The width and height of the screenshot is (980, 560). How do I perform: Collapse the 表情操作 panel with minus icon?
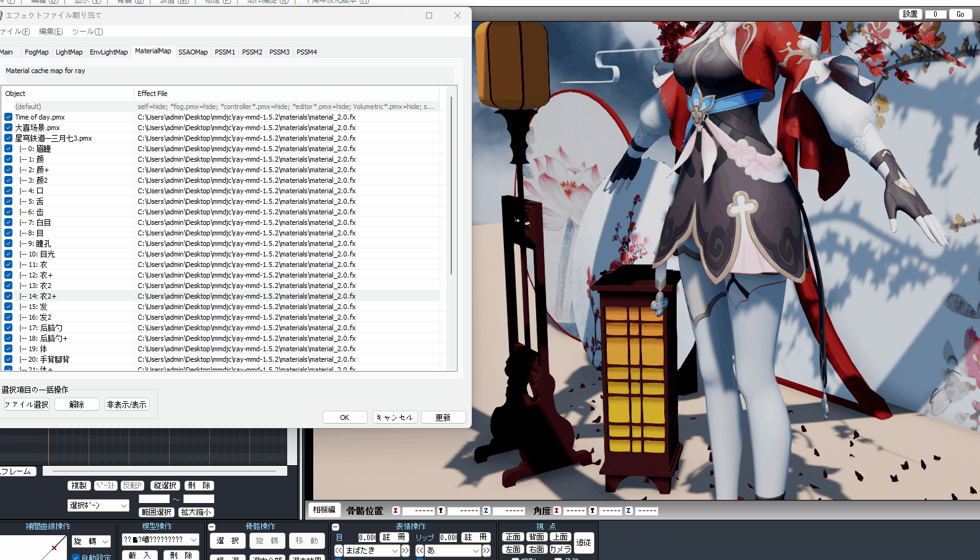pos(336,527)
